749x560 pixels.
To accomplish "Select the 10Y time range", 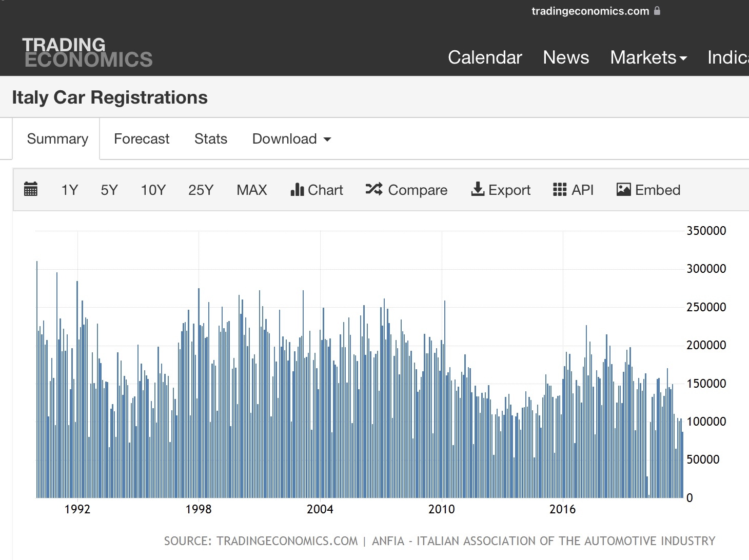I will 153,190.
